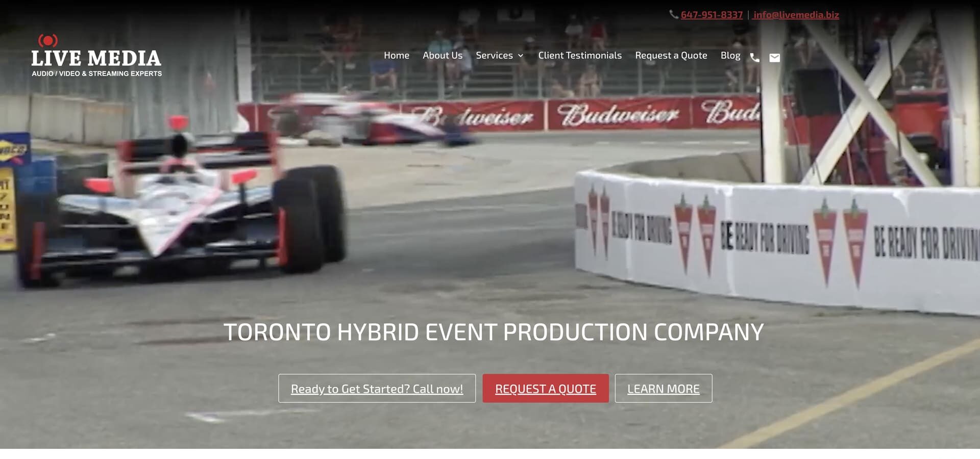The height and width of the screenshot is (459, 980).
Task: Go to the Home page
Action: [396, 55]
